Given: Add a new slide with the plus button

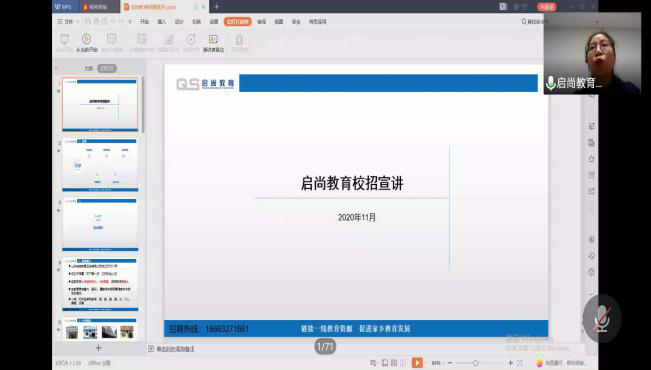Looking at the screenshot, I should (x=98, y=348).
